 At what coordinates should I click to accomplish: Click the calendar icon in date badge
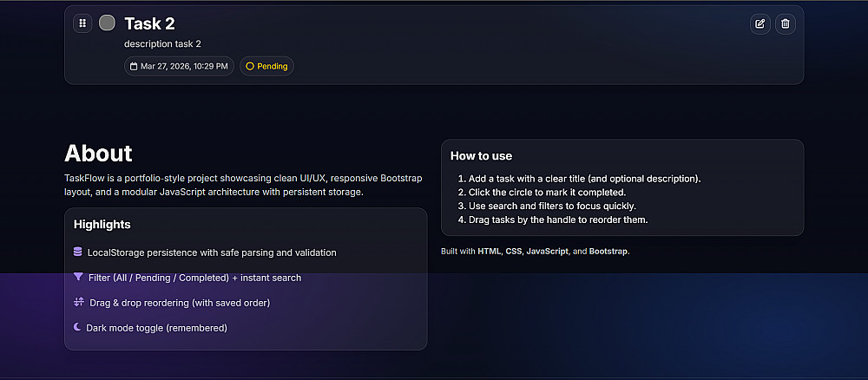pyautogui.click(x=134, y=66)
